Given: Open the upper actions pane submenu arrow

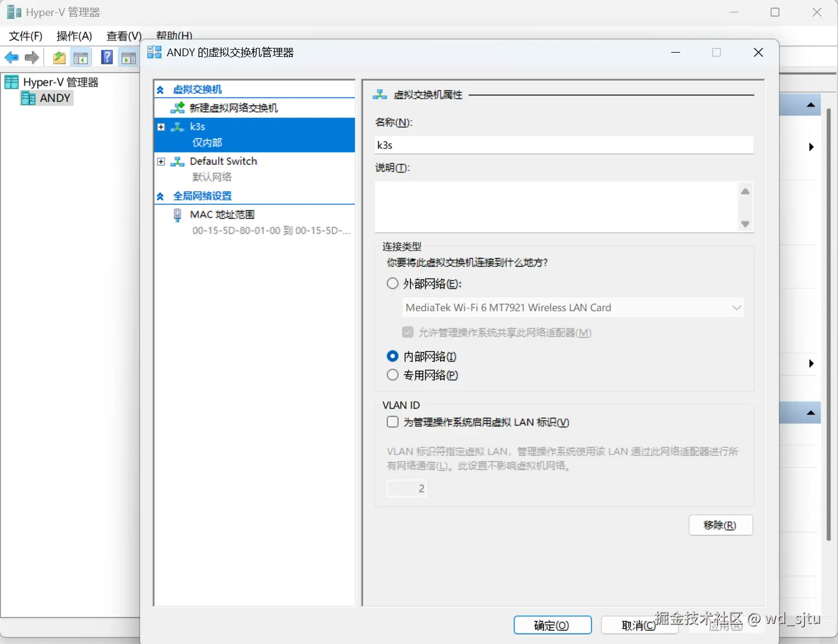Looking at the screenshot, I should pyautogui.click(x=811, y=147).
